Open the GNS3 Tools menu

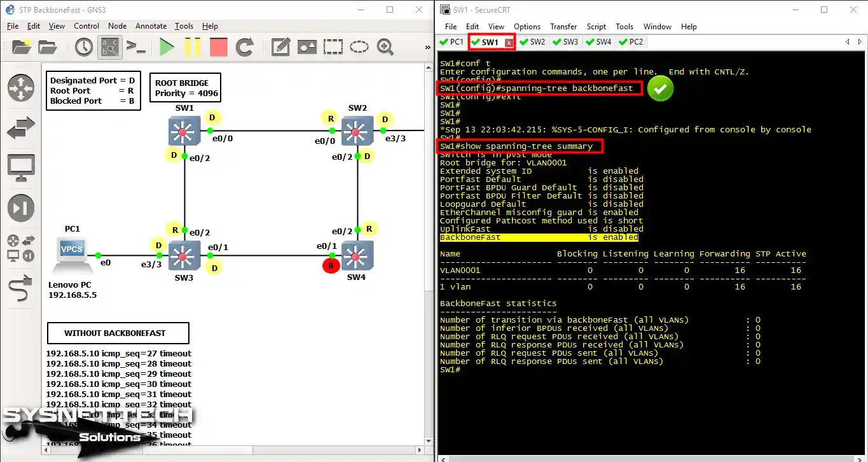(x=184, y=26)
